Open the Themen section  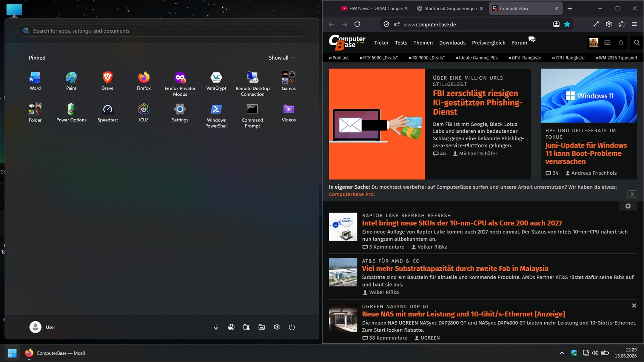tap(423, 43)
